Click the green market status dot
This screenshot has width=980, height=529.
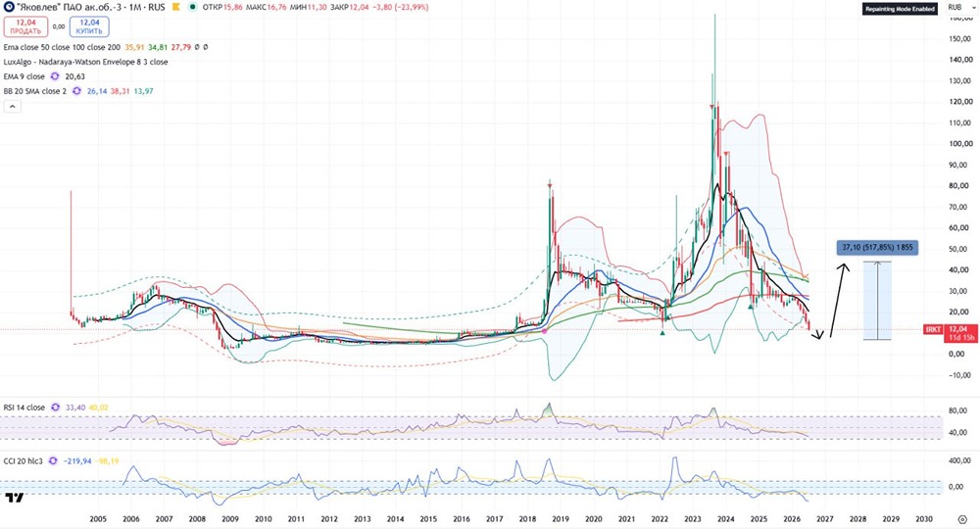coord(192,8)
